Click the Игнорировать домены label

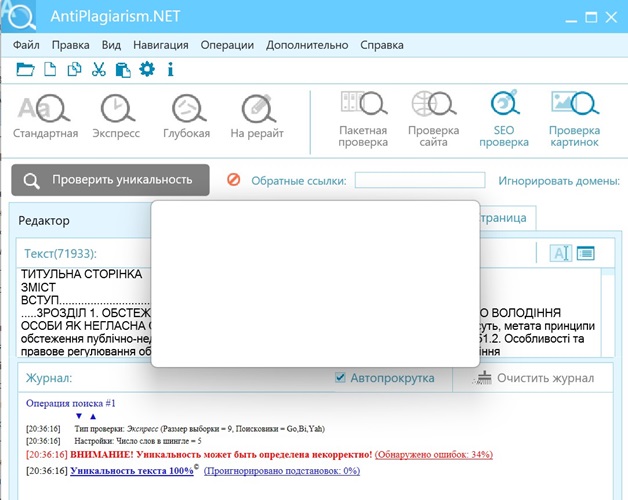click(x=559, y=181)
